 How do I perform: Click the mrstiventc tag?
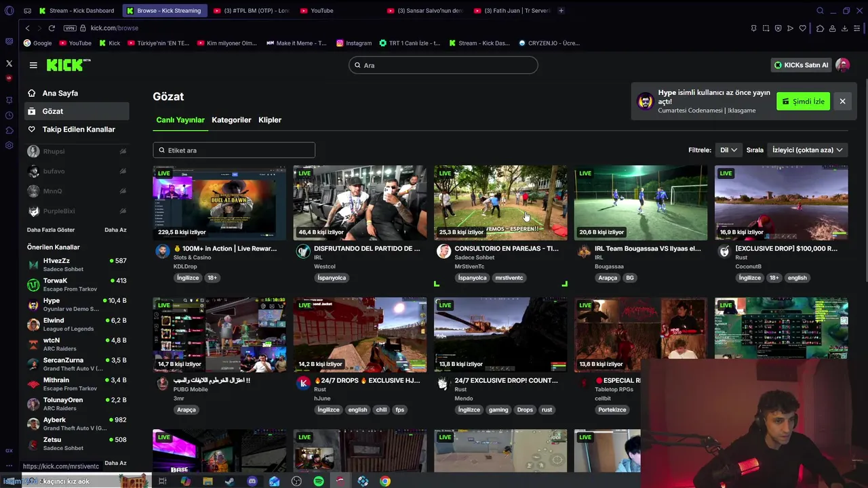coord(509,278)
